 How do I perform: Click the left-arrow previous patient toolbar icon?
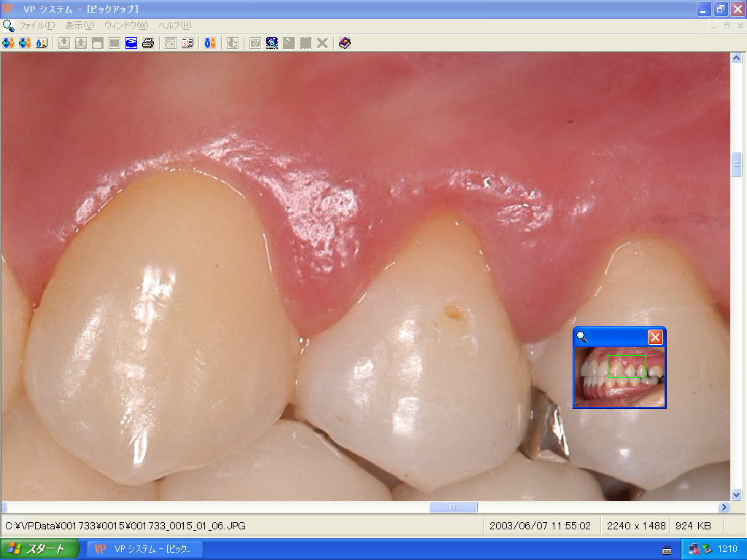pyautogui.click(x=9, y=43)
